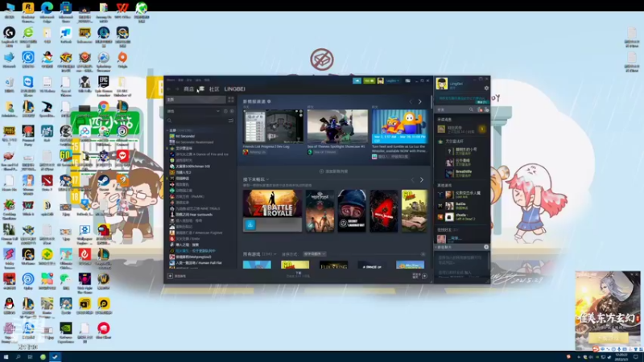Click the add new shelf button
The height and width of the screenshot is (362, 644).
coord(334,171)
